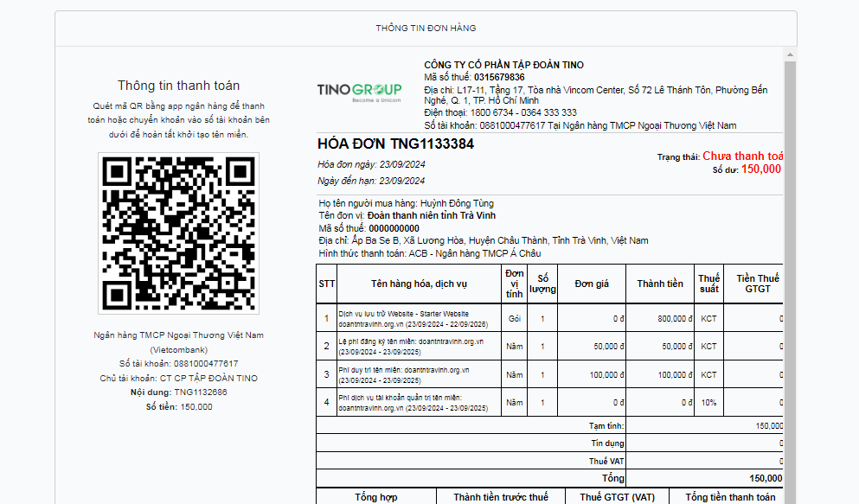Click the payment QR code image

[x=178, y=233]
